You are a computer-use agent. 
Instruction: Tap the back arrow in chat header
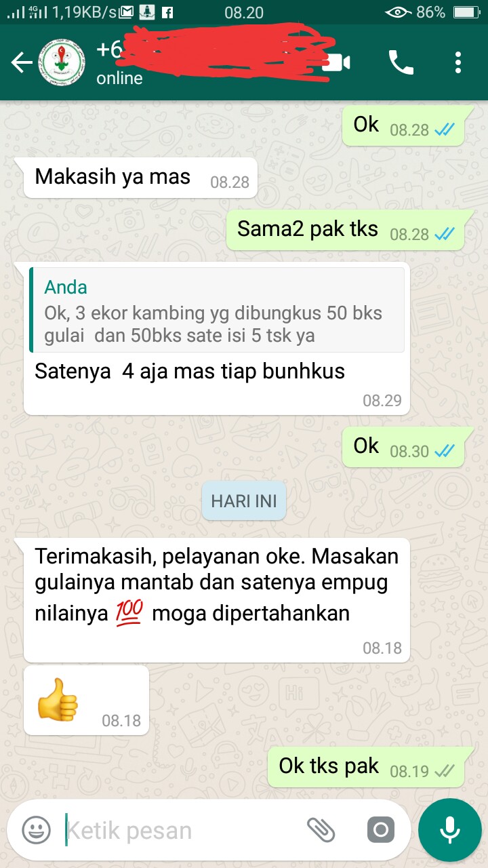pyautogui.click(x=21, y=63)
